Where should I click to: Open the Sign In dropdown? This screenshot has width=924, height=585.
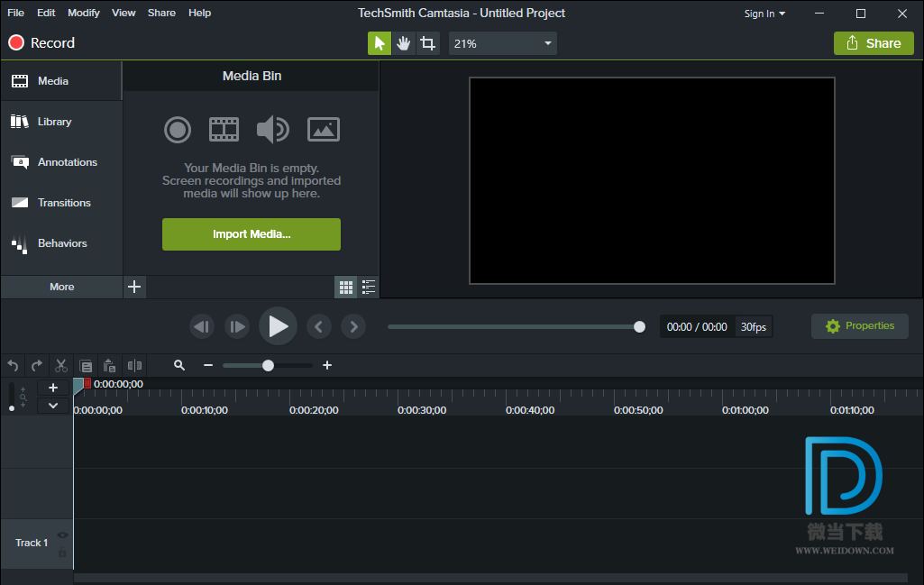click(x=764, y=14)
